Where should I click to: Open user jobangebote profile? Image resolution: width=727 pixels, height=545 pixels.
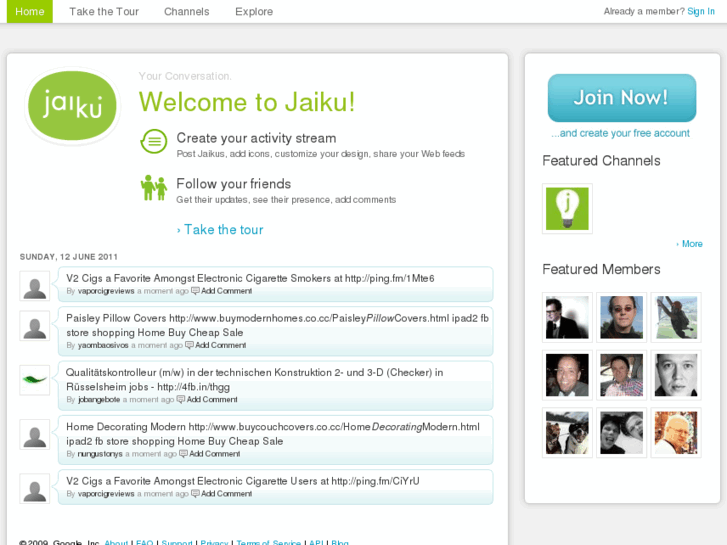[99, 399]
